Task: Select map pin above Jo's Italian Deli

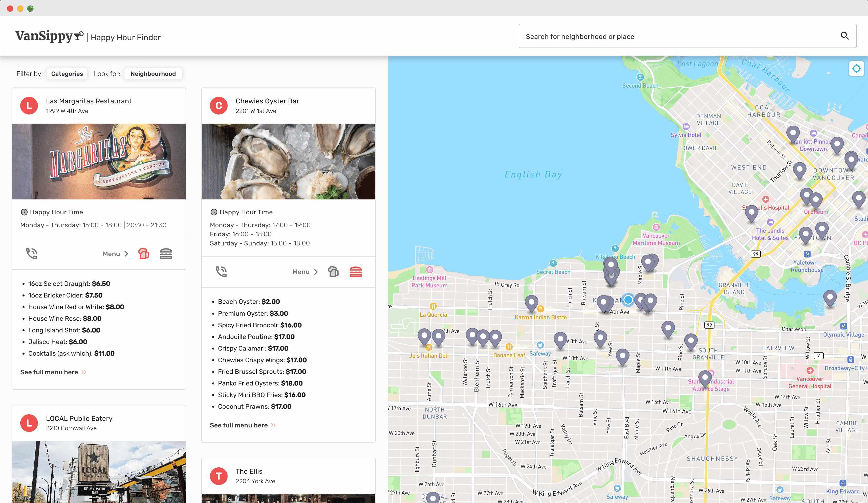Action: coord(424,337)
